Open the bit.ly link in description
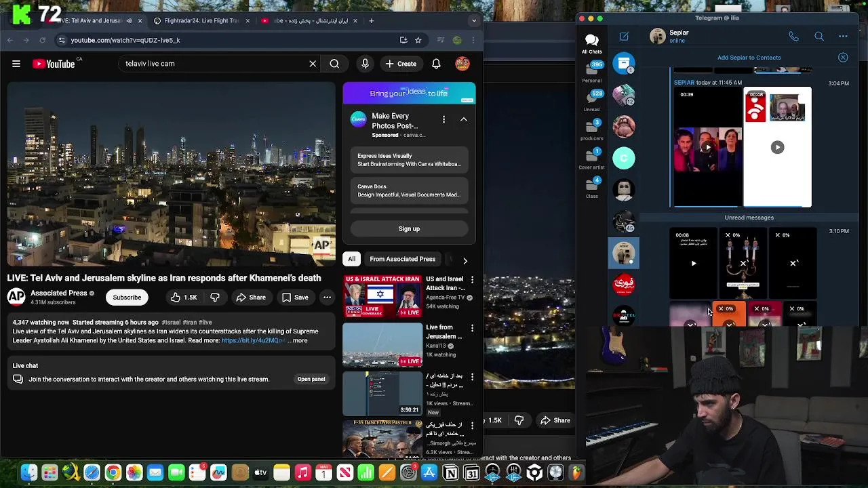The image size is (868, 488). (x=253, y=340)
